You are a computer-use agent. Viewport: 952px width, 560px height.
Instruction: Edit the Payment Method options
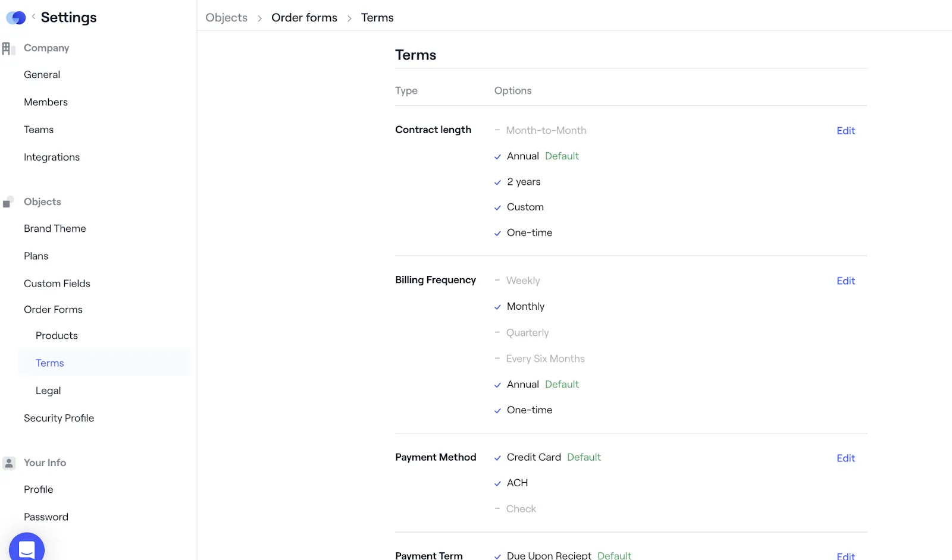[845, 458]
